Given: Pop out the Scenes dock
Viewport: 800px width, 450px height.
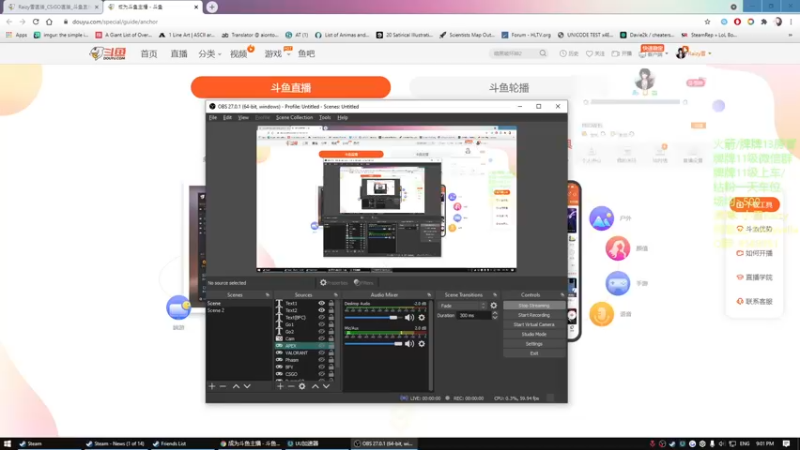Looking at the screenshot, I should coord(267,295).
